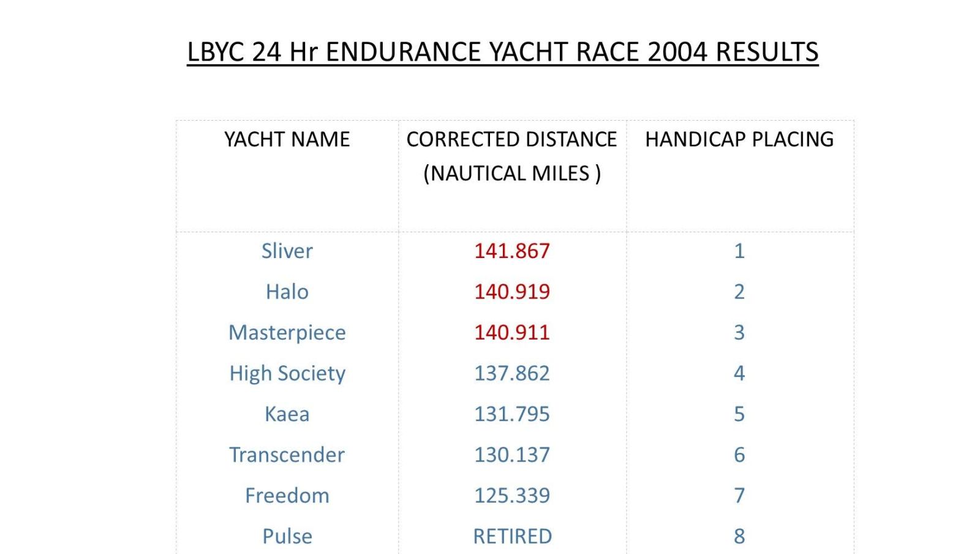The height and width of the screenshot is (554, 980).
Task: Click the CORRECTED DISTANCE column header
Action: 511,156
